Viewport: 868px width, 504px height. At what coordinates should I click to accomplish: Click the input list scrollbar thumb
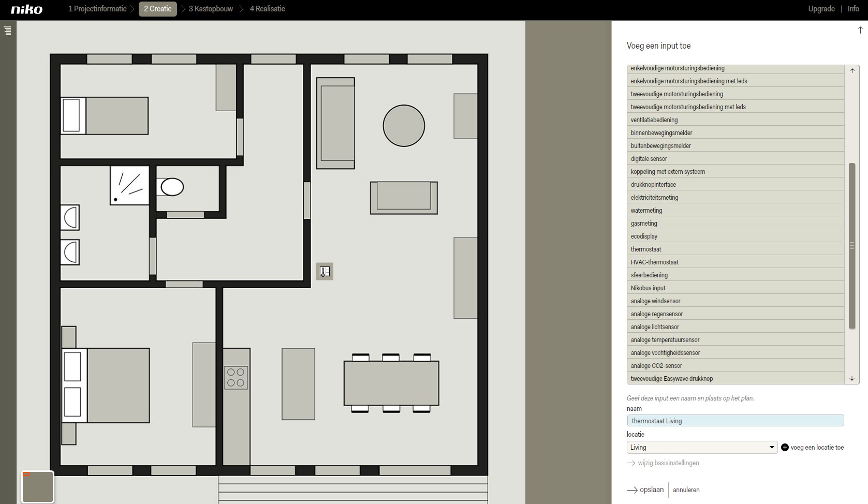pos(852,246)
